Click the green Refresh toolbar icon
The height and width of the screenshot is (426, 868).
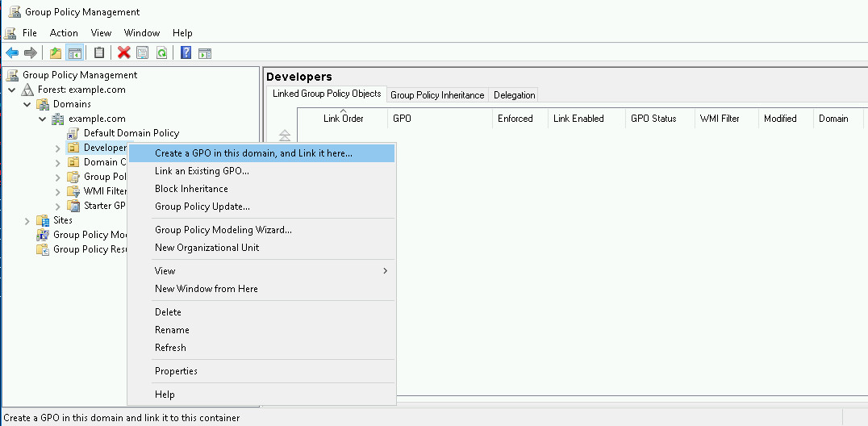[161, 52]
